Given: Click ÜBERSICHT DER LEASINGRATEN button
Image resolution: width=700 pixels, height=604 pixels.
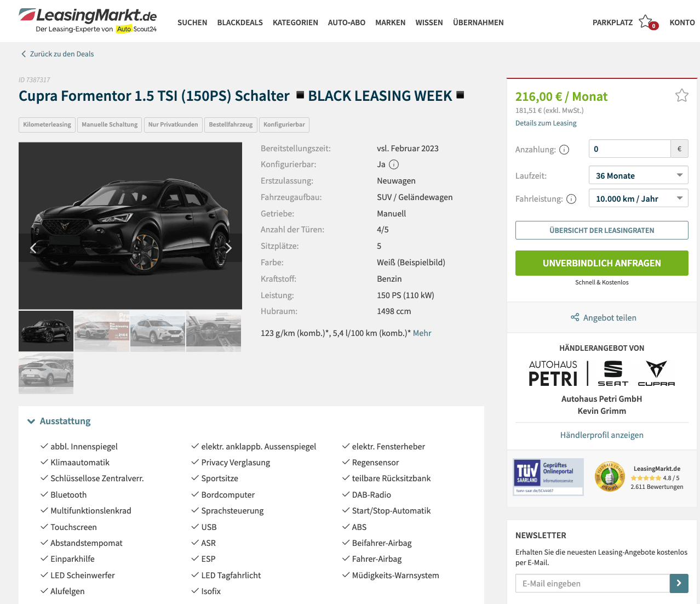Looking at the screenshot, I should click(601, 230).
